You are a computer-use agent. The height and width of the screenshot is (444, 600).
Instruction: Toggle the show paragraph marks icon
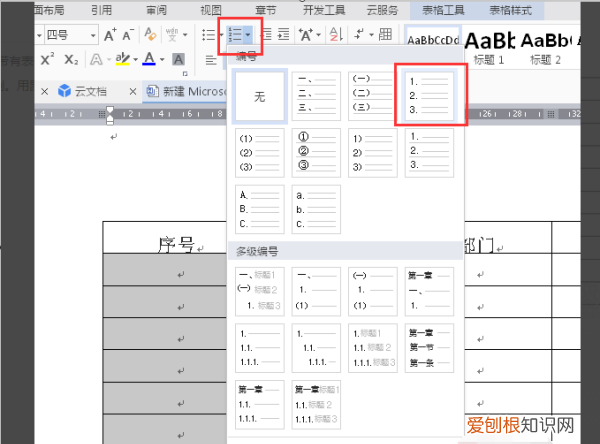coord(359,34)
